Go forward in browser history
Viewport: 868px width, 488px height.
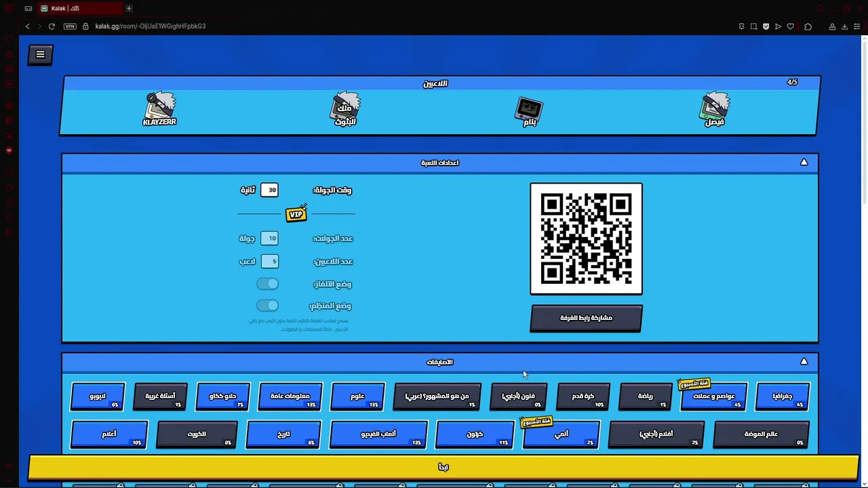tap(39, 26)
